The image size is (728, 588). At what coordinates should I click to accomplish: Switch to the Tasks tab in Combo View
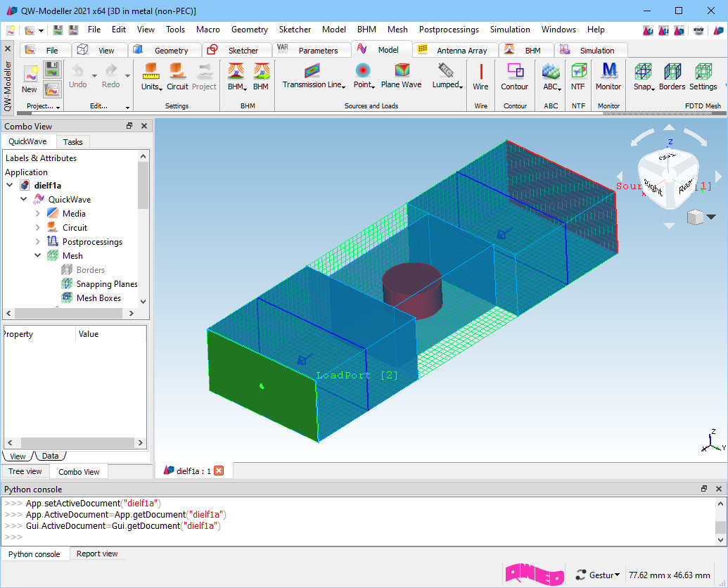click(73, 141)
